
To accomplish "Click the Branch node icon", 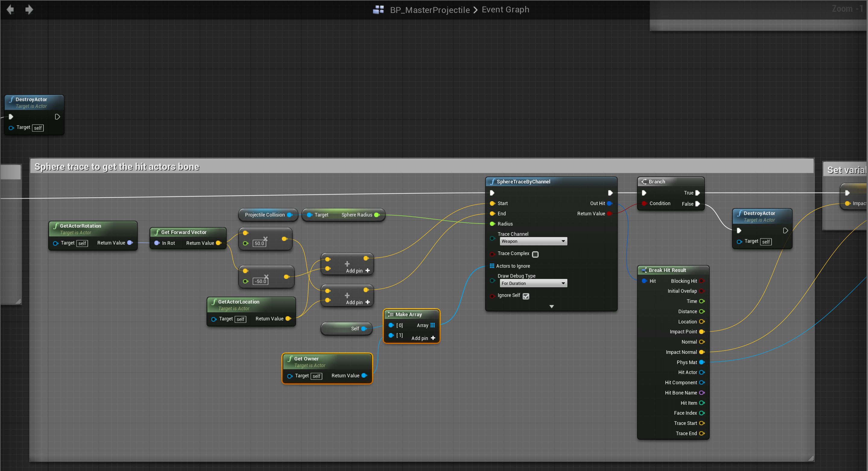I will (x=644, y=182).
